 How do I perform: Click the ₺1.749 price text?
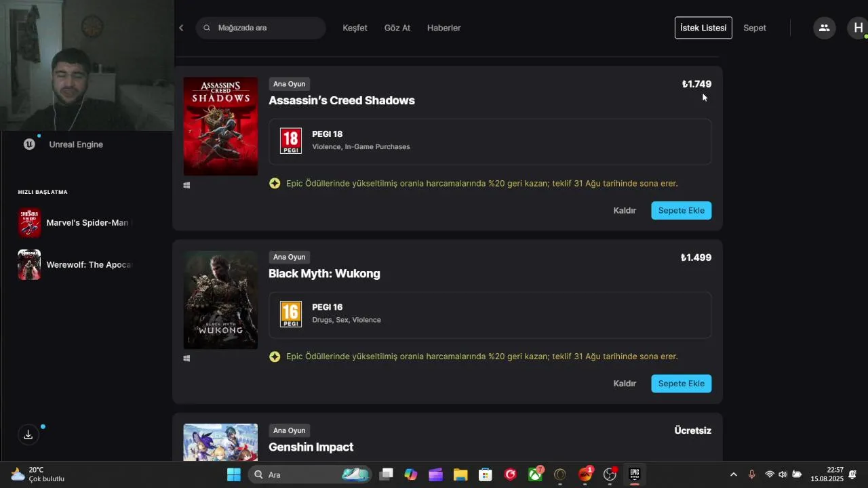pos(696,84)
